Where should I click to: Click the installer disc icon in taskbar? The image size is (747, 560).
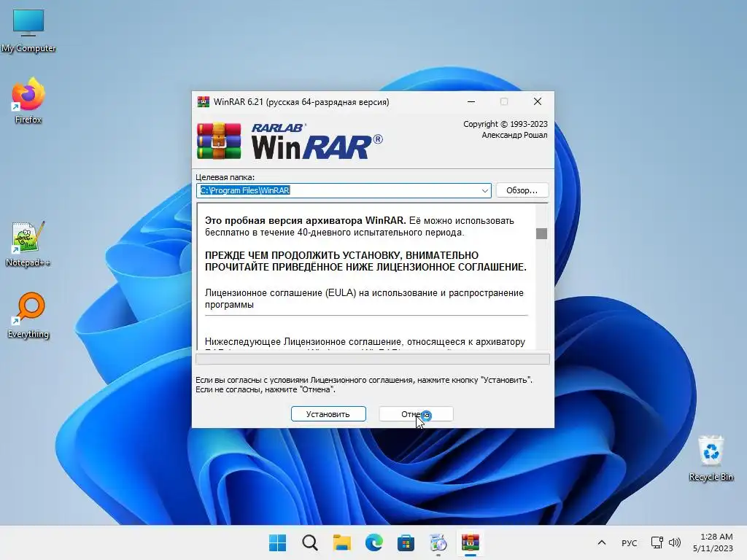point(438,542)
